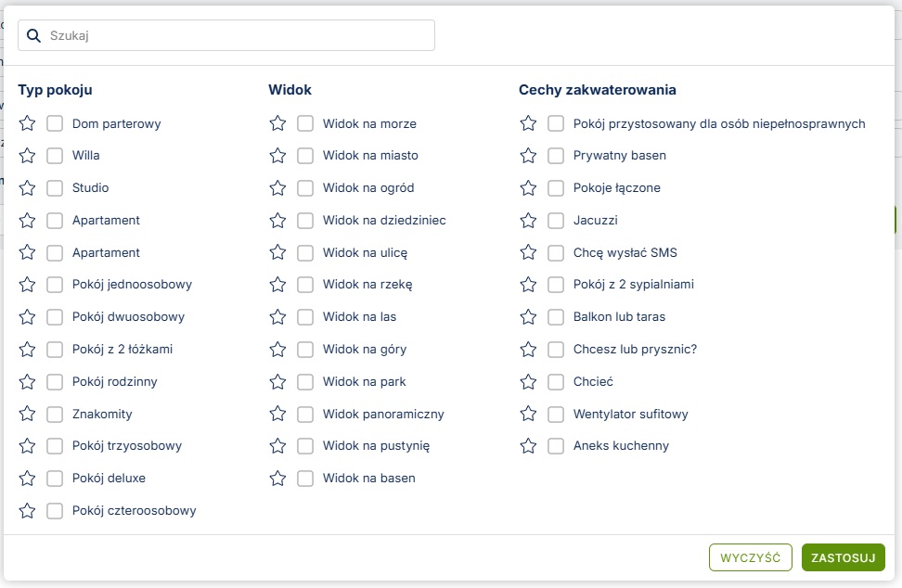The width and height of the screenshot is (902, 588).
Task: Enable Widok na ogród checkbox
Action: 305,188
